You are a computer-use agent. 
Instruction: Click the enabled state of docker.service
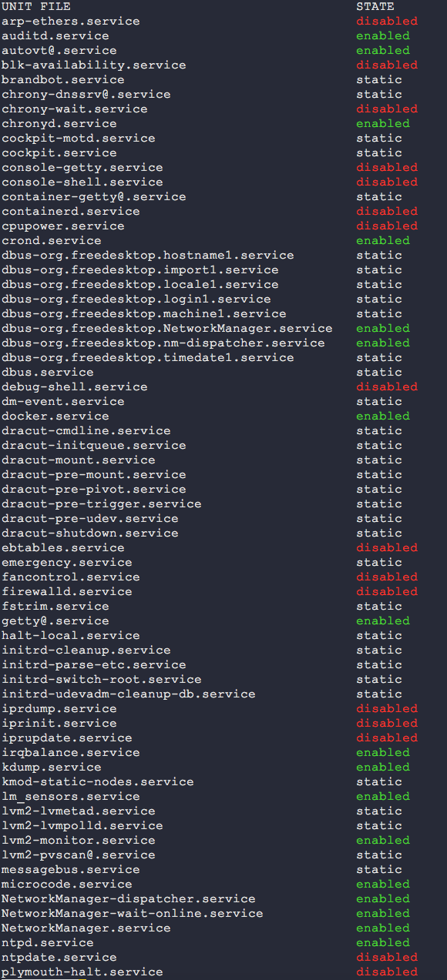click(383, 416)
